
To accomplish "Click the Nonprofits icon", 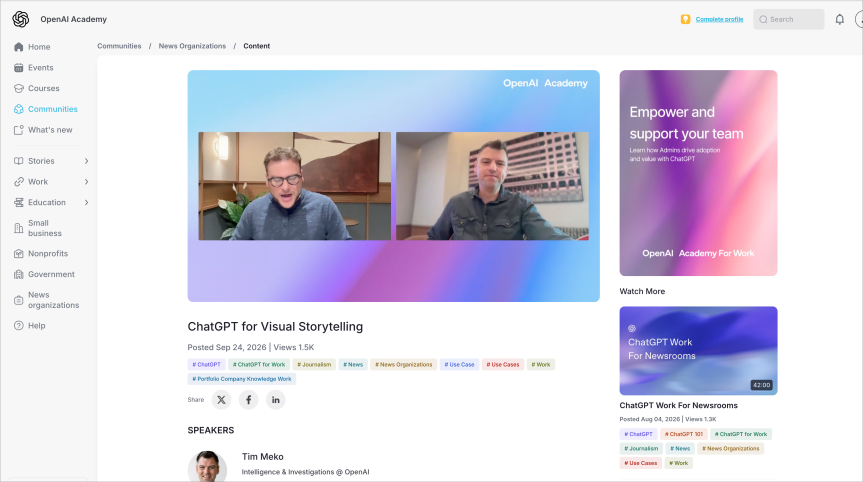I will coord(19,254).
